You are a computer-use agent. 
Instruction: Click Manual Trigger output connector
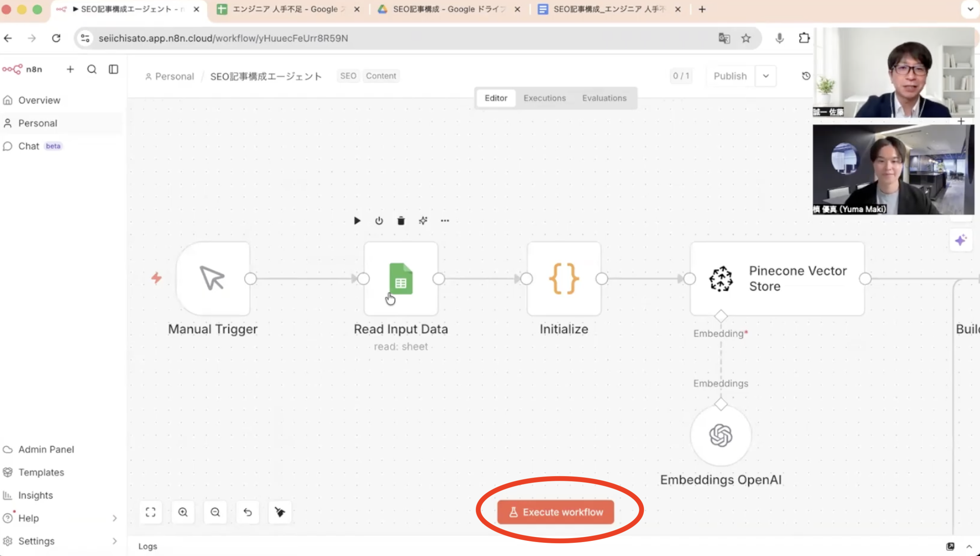250,279
